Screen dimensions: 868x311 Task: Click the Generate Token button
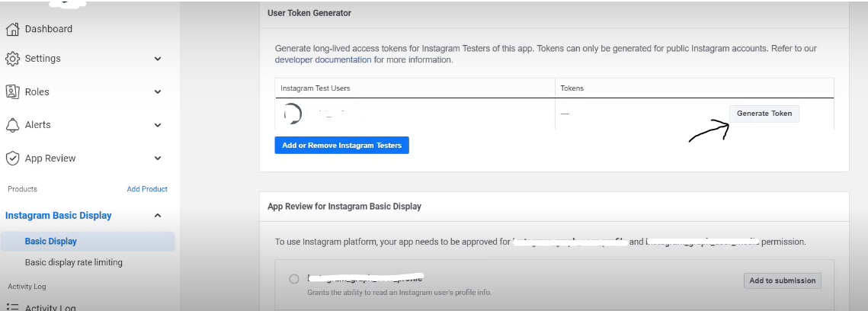pyautogui.click(x=764, y=114)
